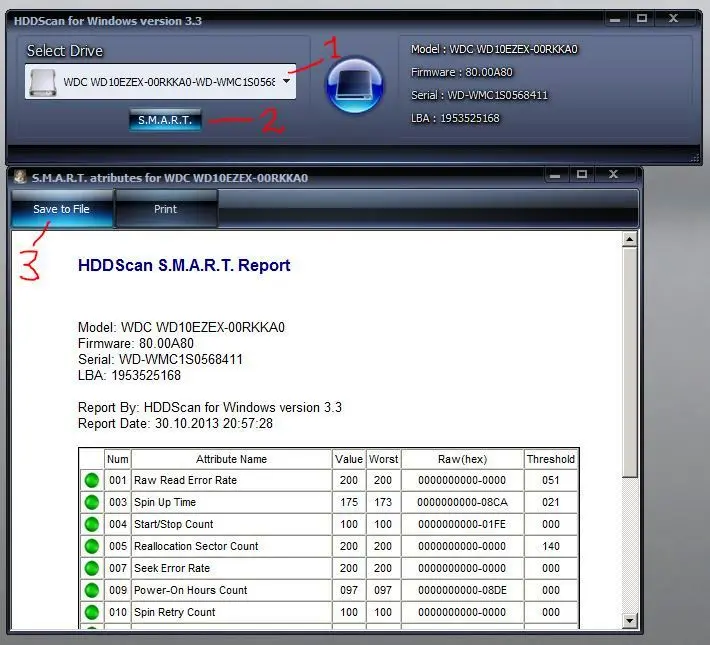Click the report scrollbar up arrow
The height and width of the screenshot is (645, 710).
pyautogui.click(x=629, y=239)
